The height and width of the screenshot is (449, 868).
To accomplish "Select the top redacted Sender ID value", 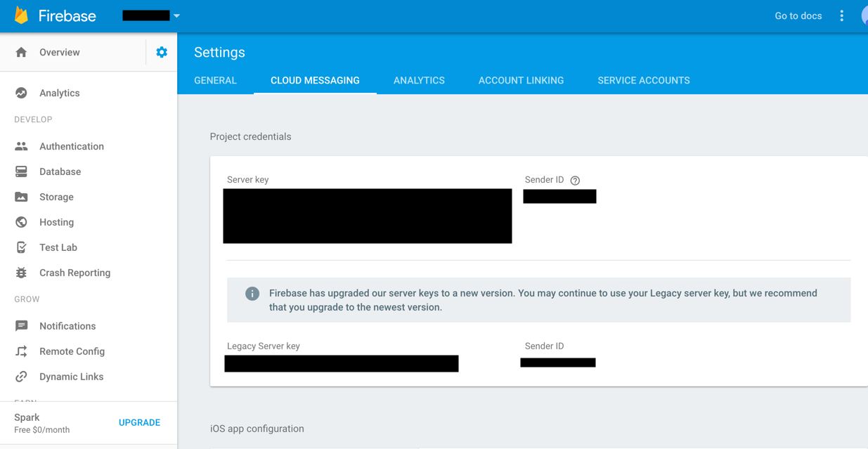I will tap(559, 197).
